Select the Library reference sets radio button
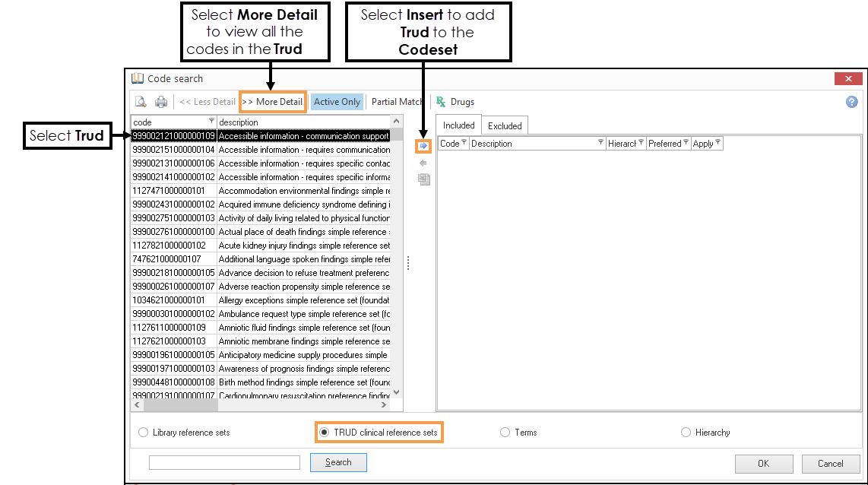This screenshot has width=868, height=485. click(x=144, y=433)
